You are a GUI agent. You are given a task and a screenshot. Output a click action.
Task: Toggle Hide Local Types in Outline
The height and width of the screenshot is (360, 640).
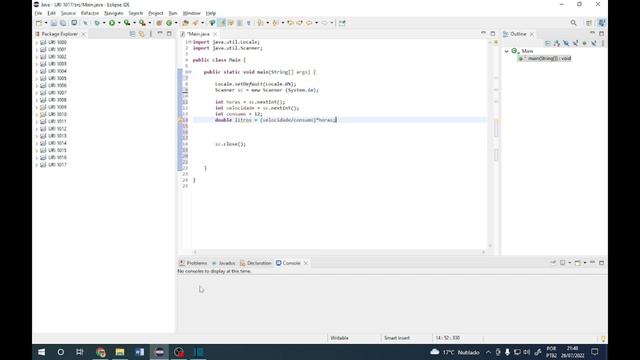coord(594,43)
